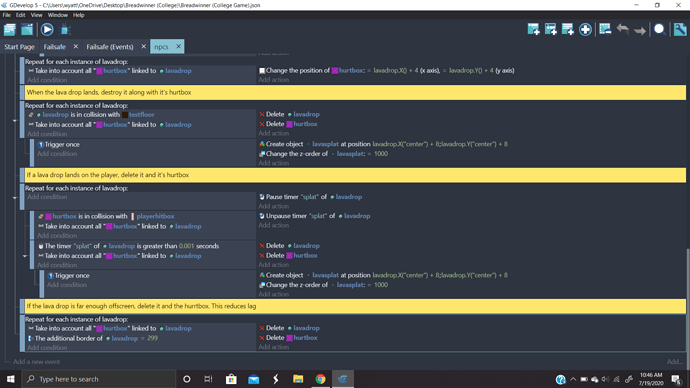The image size is (690, 388).
Task: Select action 'Pause timer splat of lavadrop'
Action: (x=310, y=197)
